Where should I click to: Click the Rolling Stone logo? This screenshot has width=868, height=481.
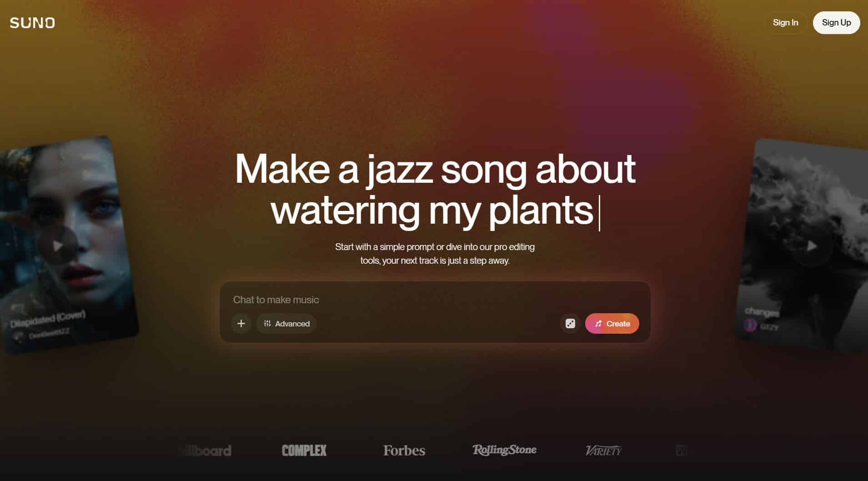[x=504, y=450]
